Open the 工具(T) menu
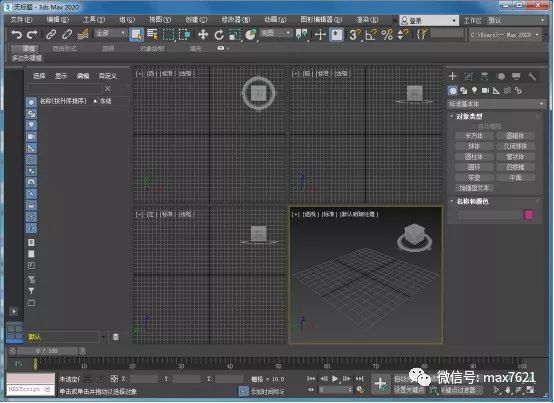Image resolution: width=554 pixels, height=403 pixels. pos(94,20)
